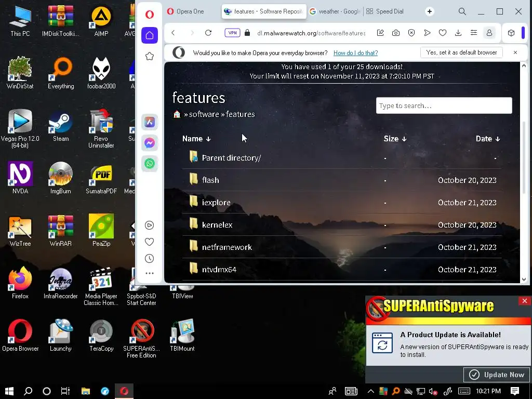Take a snapshot with the camera icon
Screen dimensions: 532x399
[x=395, y=33]
